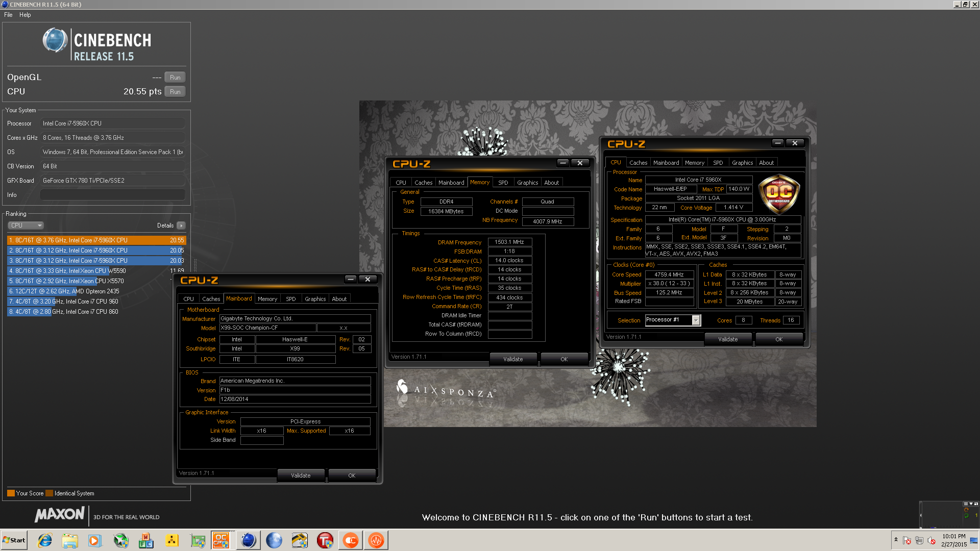Click the yellow radiation-symbol taskbar icon
Viewport: 980px width, 551px height.
coord(171,540)
